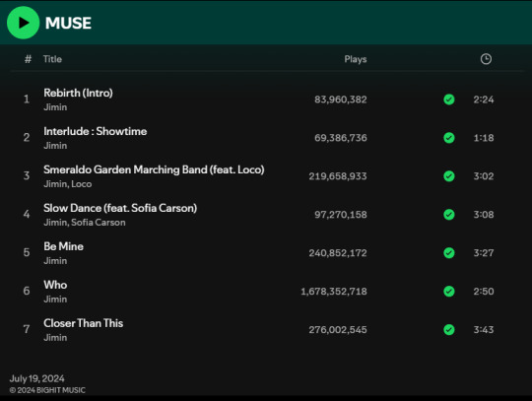532x401 pixels.
Task: Play the MUSE album
Action: [x=23, y=23]
